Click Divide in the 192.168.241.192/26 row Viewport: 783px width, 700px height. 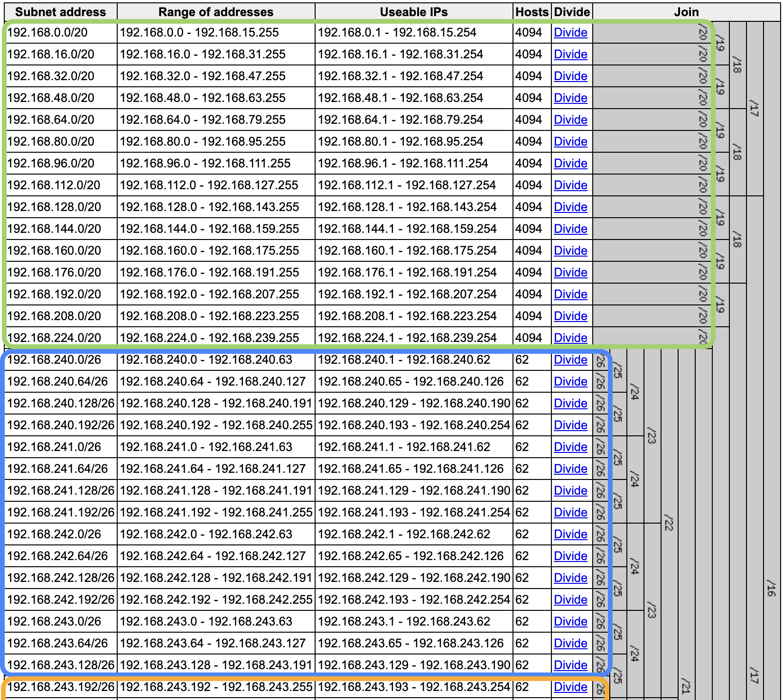coord(570,512)
